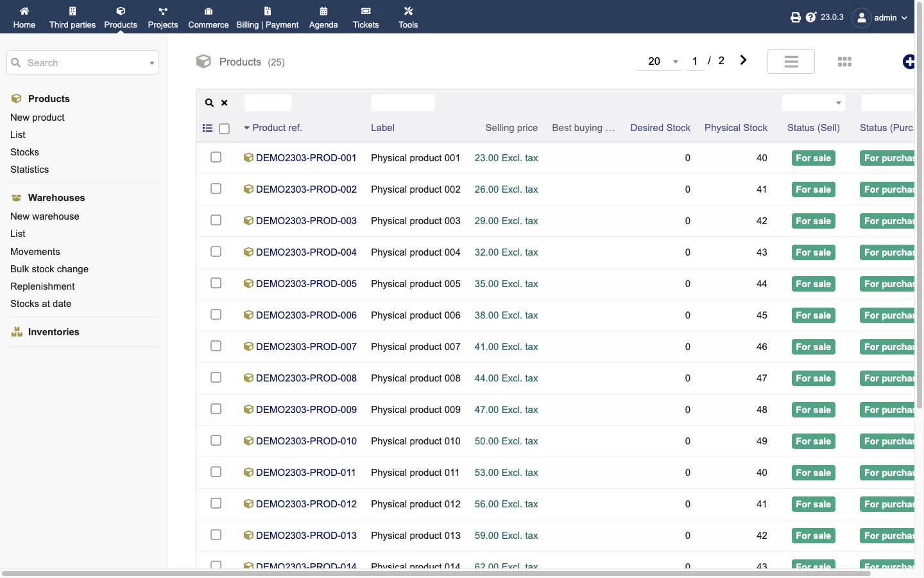Check the box for DEMO2303-PROD-003
This screenshot has height=578, width=924.
[216, 220]
